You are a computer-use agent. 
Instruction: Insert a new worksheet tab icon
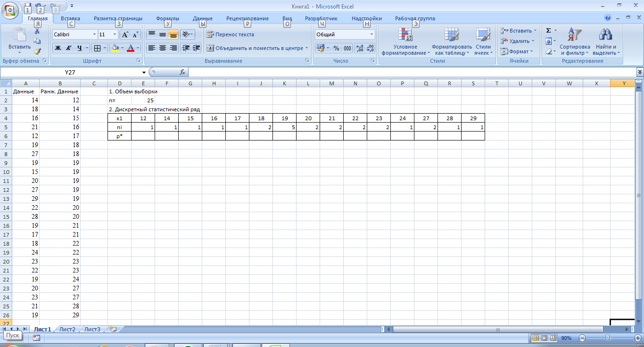pyautogui.click(x=113, y=329)
